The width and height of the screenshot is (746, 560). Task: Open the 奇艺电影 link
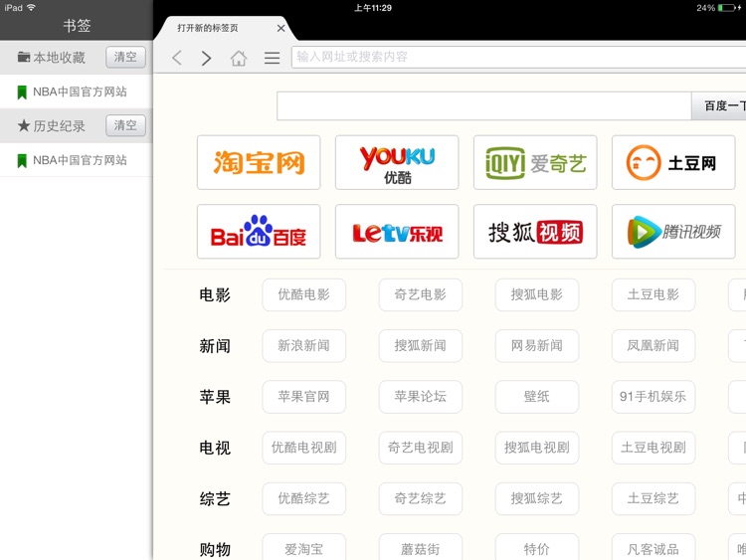[421, 295]
